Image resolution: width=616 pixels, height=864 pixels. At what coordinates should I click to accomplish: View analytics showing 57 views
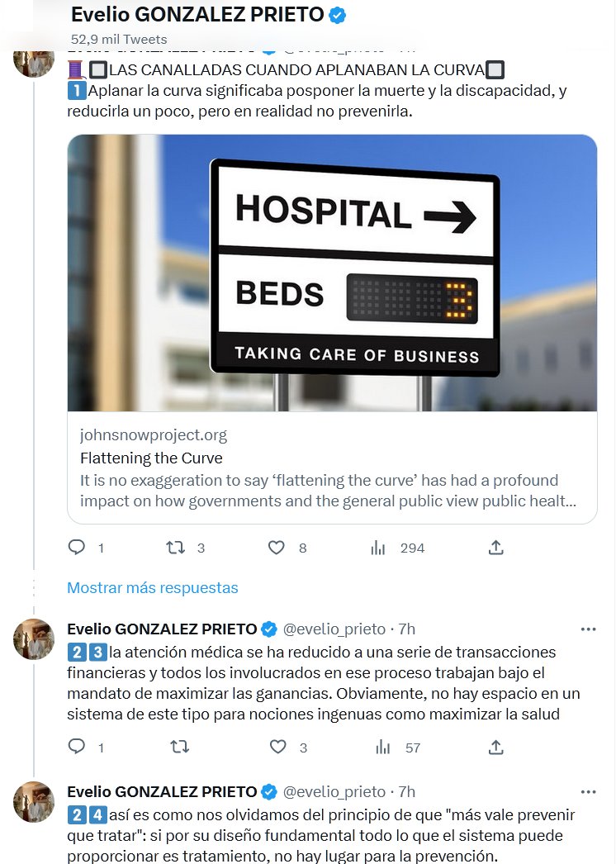(x=383, y=747)
